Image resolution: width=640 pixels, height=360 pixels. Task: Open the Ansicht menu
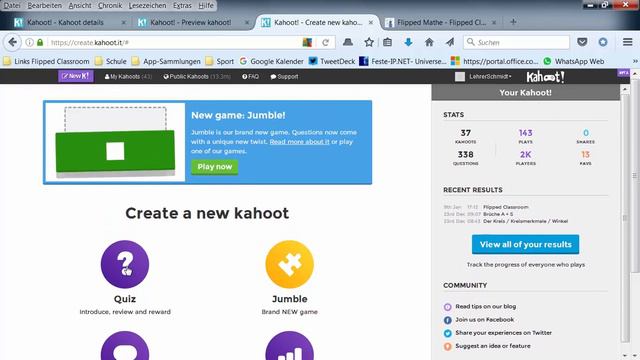[x=80, y=5]
